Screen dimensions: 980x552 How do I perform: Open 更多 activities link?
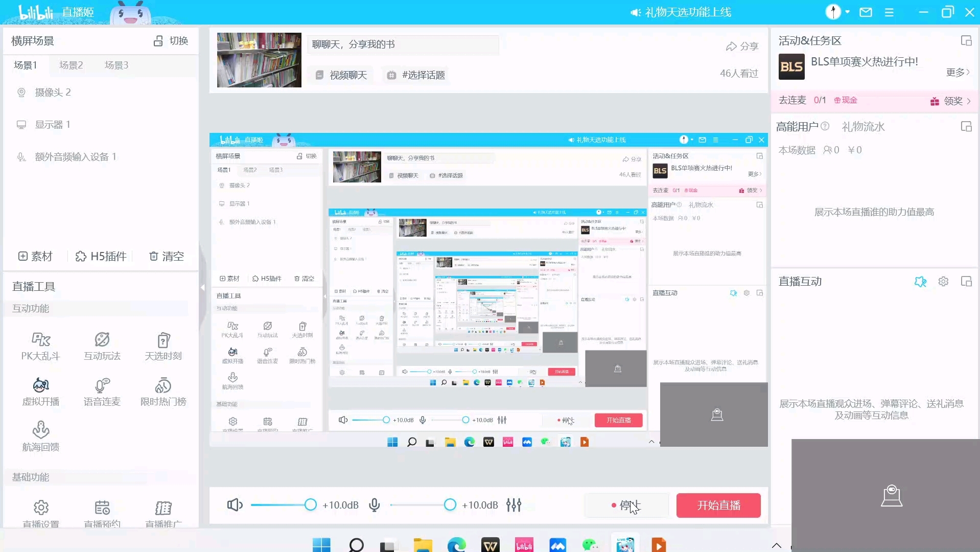tap(958, 72)
